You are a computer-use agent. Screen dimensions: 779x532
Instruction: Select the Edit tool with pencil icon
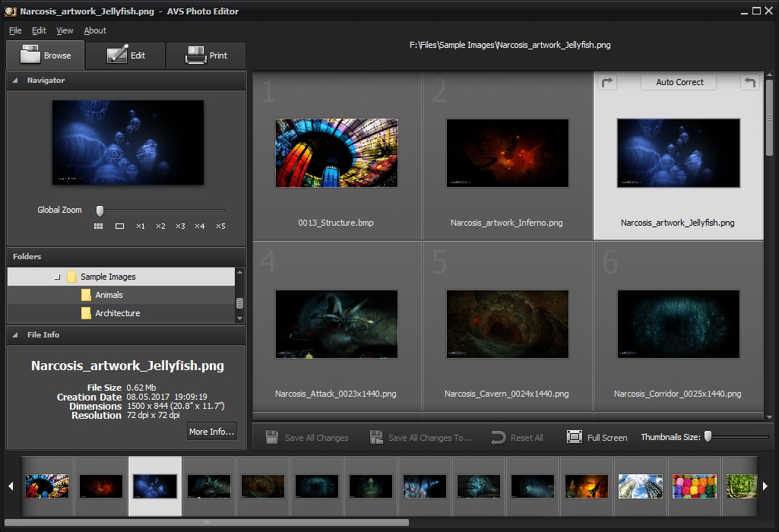[x=125, y=55]
